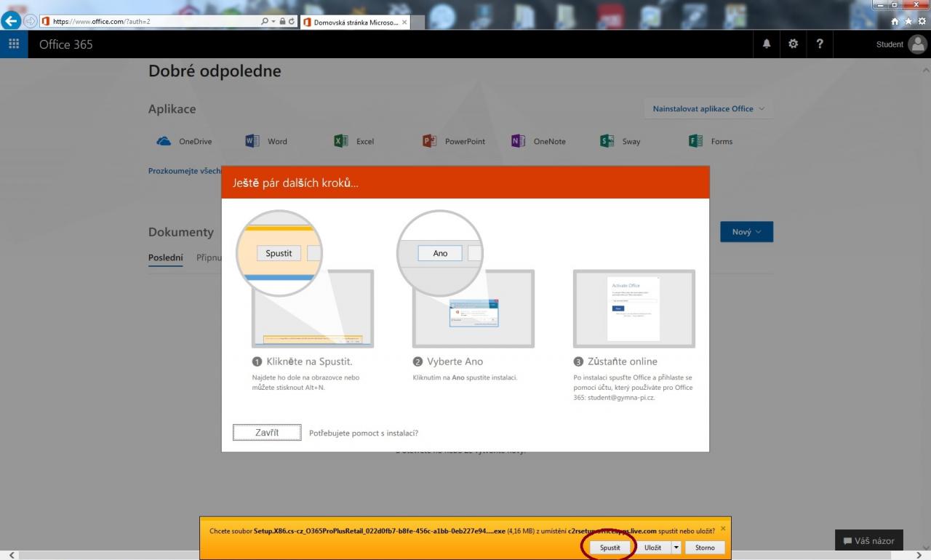Click the Zůstaňte online step thumbnail
Image resolution: width=931 pixels, height=560 pixels.
pos(634,308)
